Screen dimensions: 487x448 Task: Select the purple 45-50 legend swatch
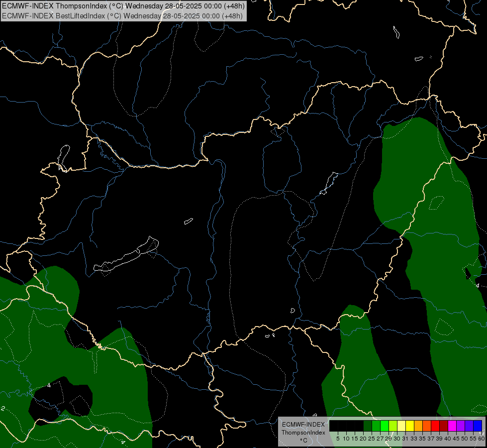click(461, 426)
